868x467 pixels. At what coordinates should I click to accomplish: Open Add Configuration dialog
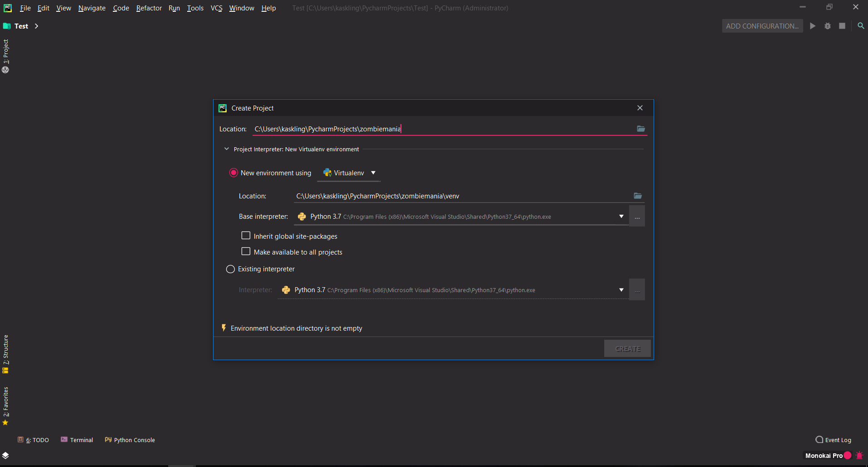(x=762, y=26)
